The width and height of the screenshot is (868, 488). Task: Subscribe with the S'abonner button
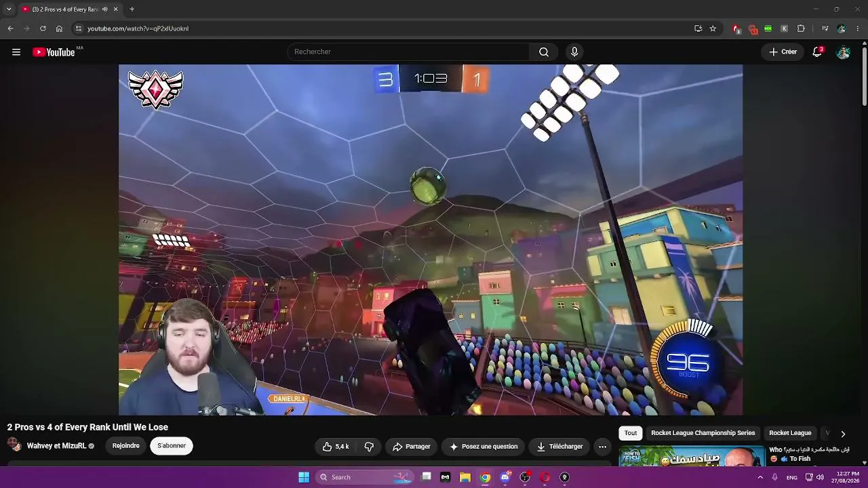coord(172,446)
